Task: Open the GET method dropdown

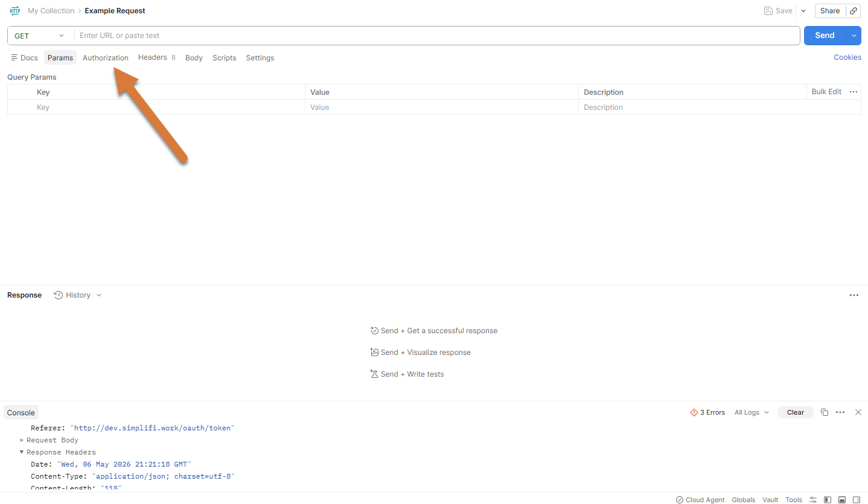Action: tap(40, 36)
